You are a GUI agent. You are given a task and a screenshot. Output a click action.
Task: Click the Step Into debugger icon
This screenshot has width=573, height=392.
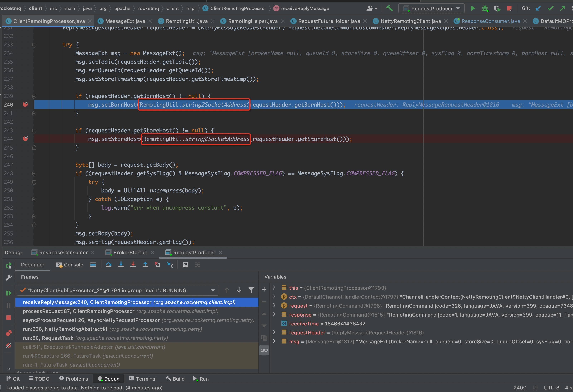point(121,265)
